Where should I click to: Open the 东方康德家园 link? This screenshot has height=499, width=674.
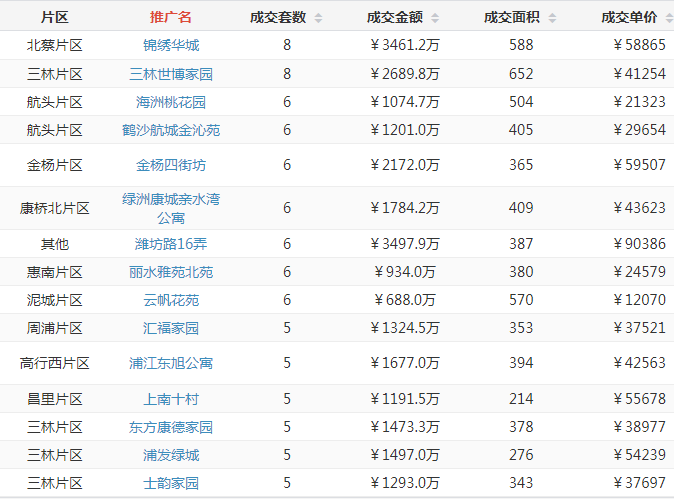[171, 427]
